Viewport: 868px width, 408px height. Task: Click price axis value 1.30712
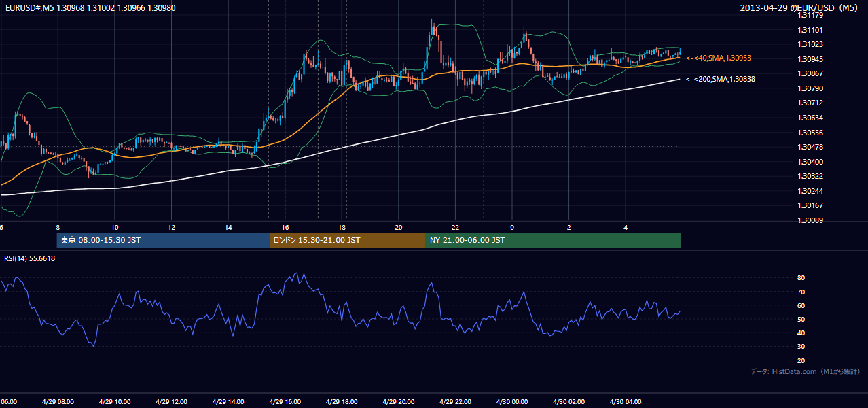click(811, 103)
